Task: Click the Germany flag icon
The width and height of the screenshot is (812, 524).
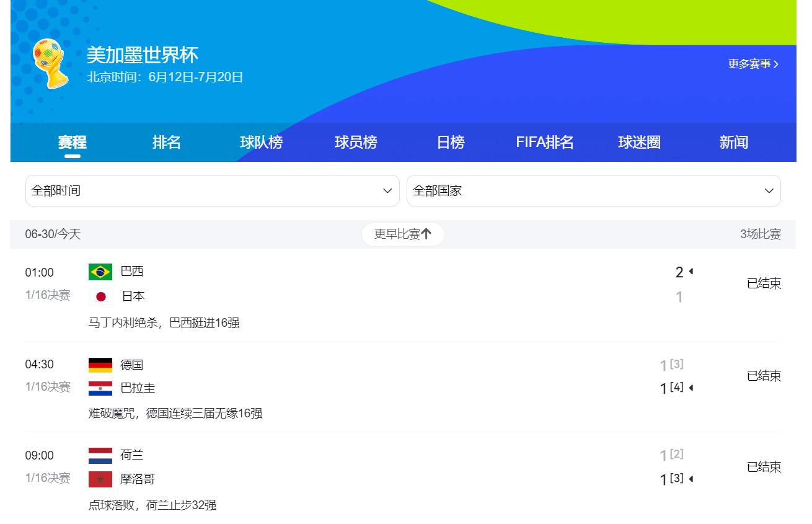Action: point(100,365)
